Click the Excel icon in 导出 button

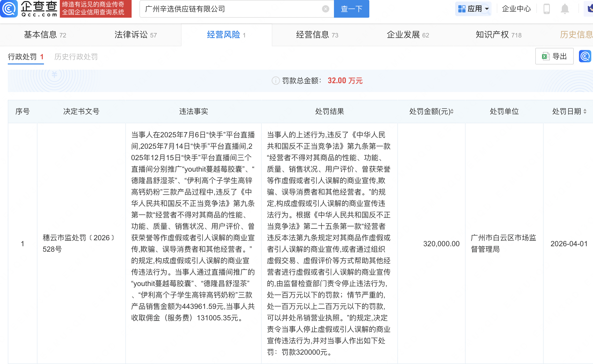pos(545,56)
